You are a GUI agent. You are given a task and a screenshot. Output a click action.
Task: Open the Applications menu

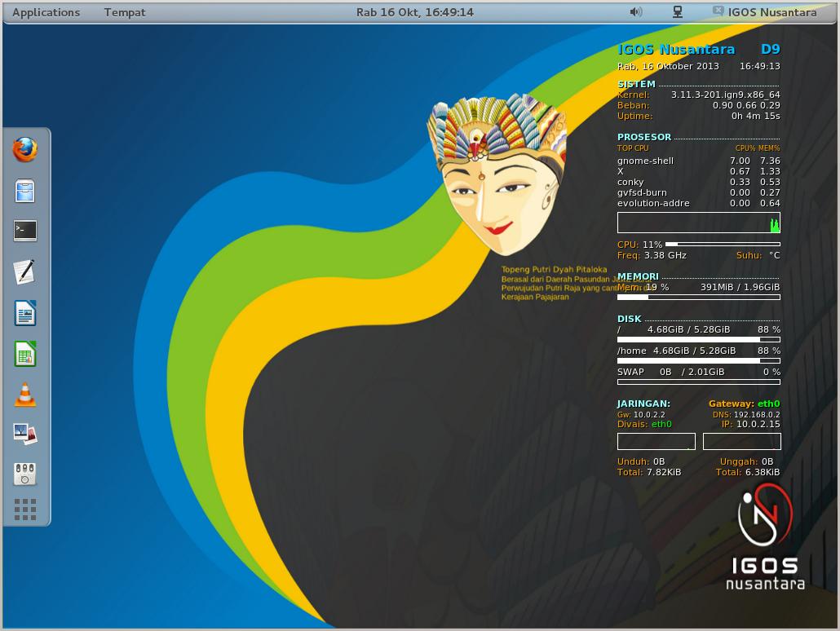coord(46,12)
